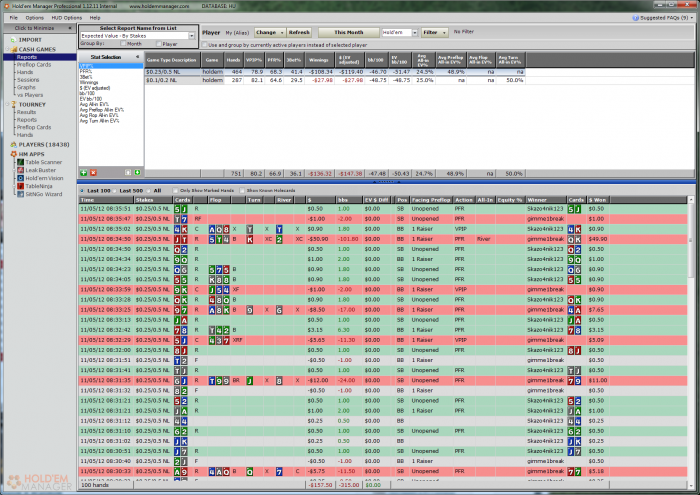The image size is (700, 495).
Task: Enable Show Known Holecards checkbox
Action: 242,191
